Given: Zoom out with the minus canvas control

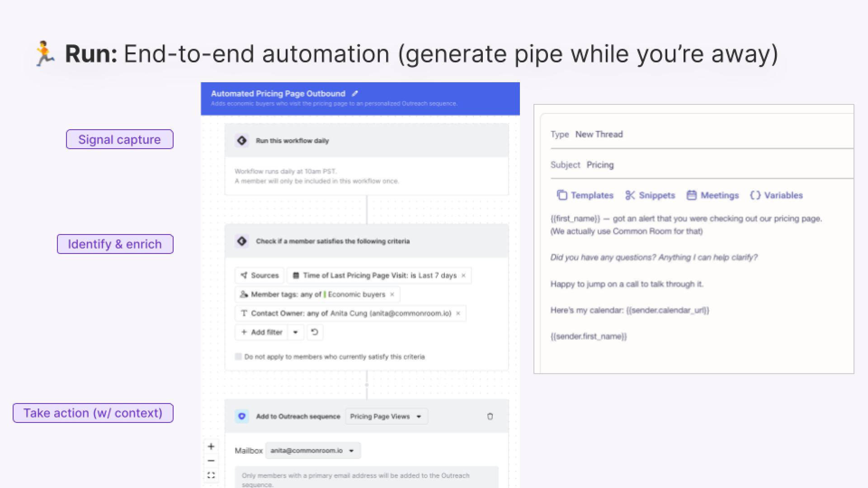Looking at the screenshot, I should pos(211,461).
